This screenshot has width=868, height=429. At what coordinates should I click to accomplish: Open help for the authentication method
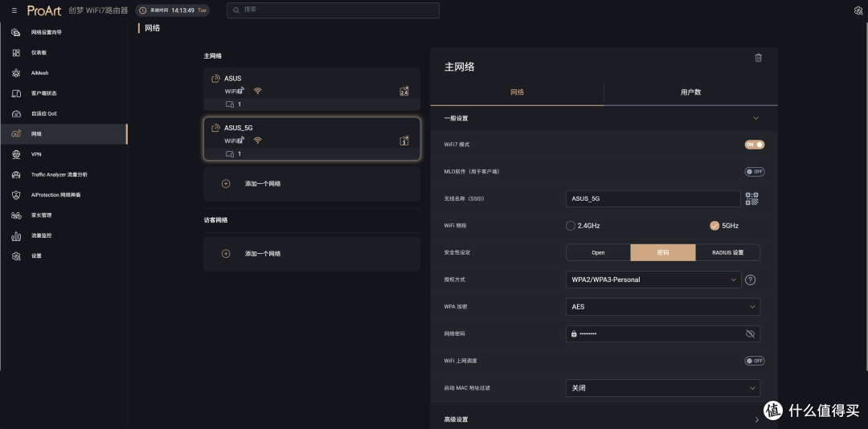[750, 280]
